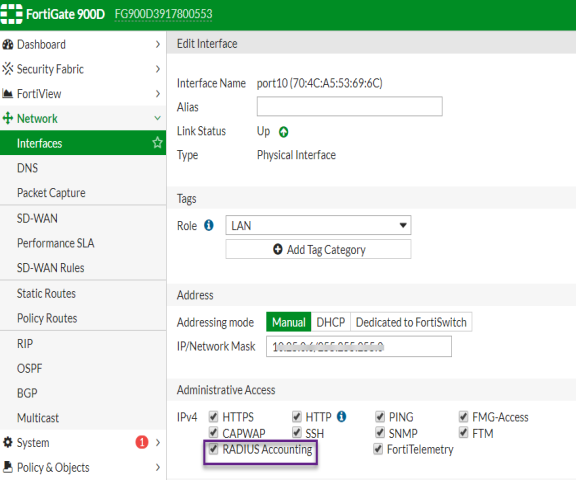Collapse the Network menu chevron
This screenshot has height=480, width=576.
pos(157,118)
